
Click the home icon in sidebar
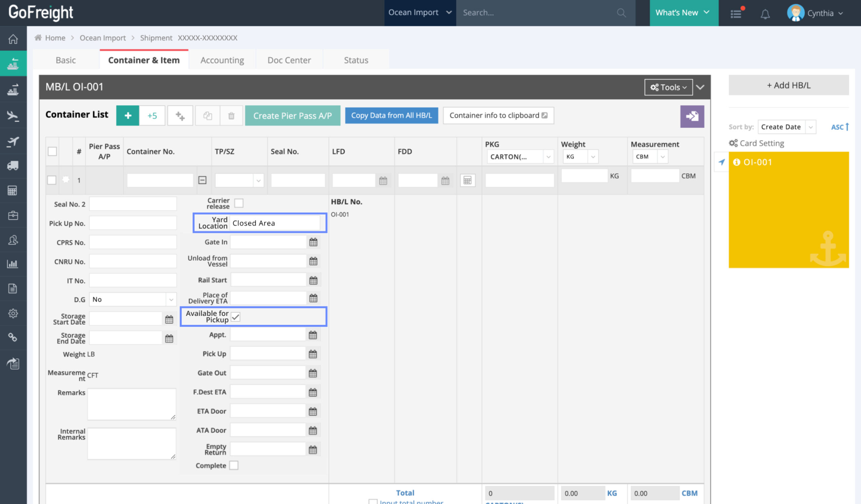pos(13,39)
